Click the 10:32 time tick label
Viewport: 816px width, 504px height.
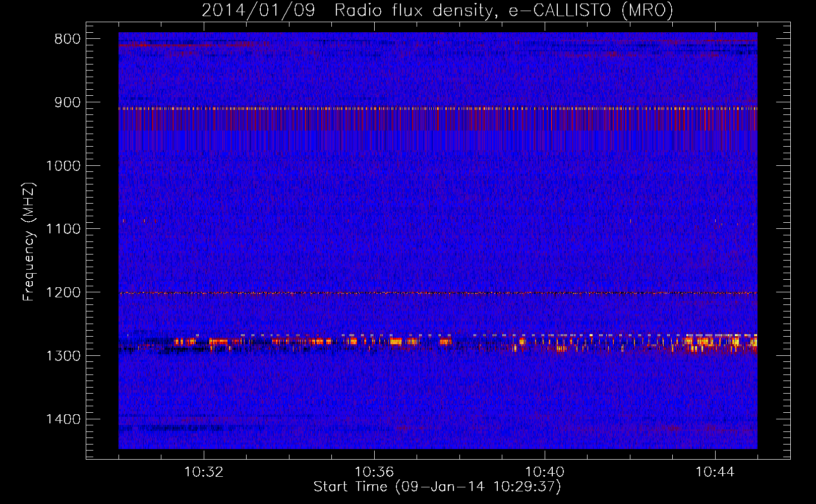[x=204, y=472]
